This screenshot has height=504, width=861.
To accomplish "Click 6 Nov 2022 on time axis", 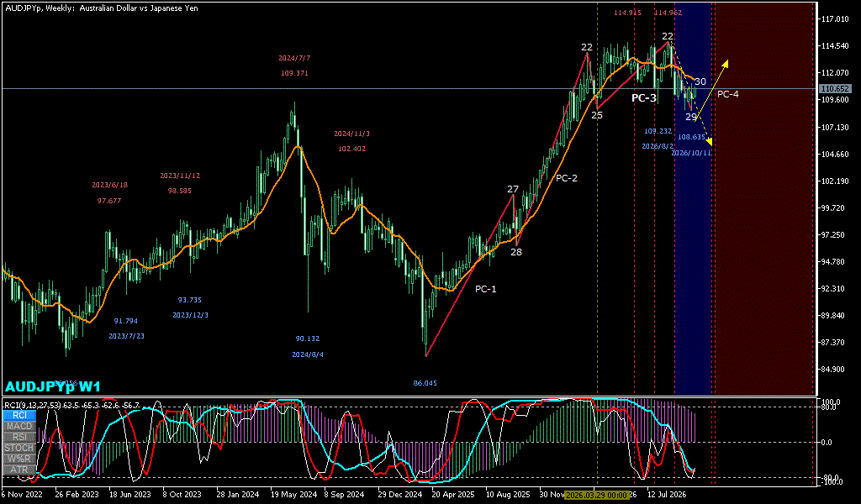I will click(x=21, y=495).
